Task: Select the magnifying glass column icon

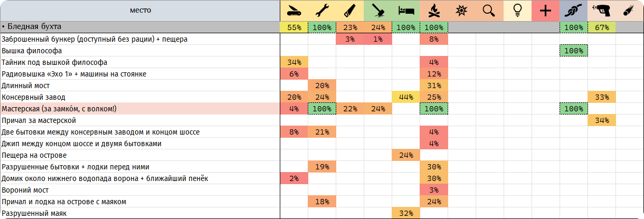Action: coord(489,11)
